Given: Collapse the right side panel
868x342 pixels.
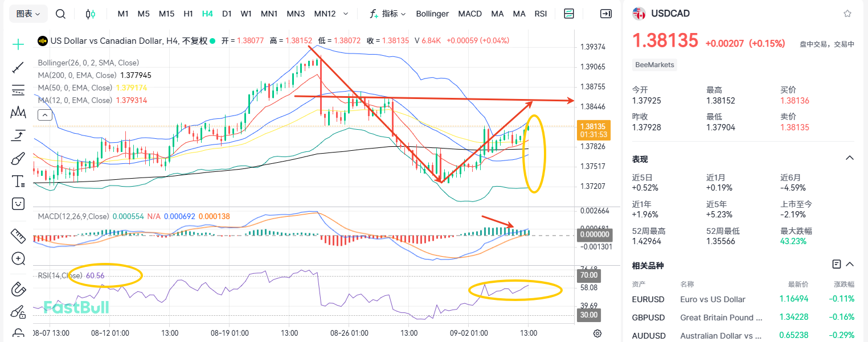Looking at the screenshot, I should click(x=606, y=14).
